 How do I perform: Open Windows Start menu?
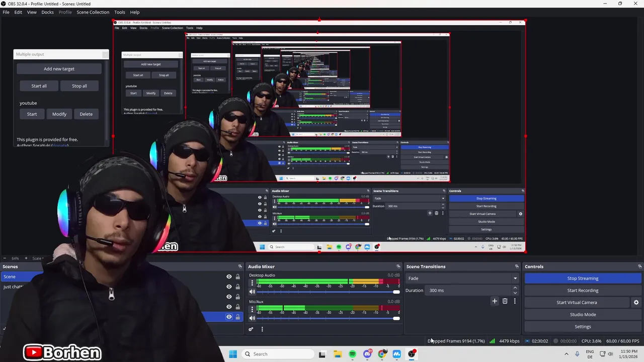233,354
